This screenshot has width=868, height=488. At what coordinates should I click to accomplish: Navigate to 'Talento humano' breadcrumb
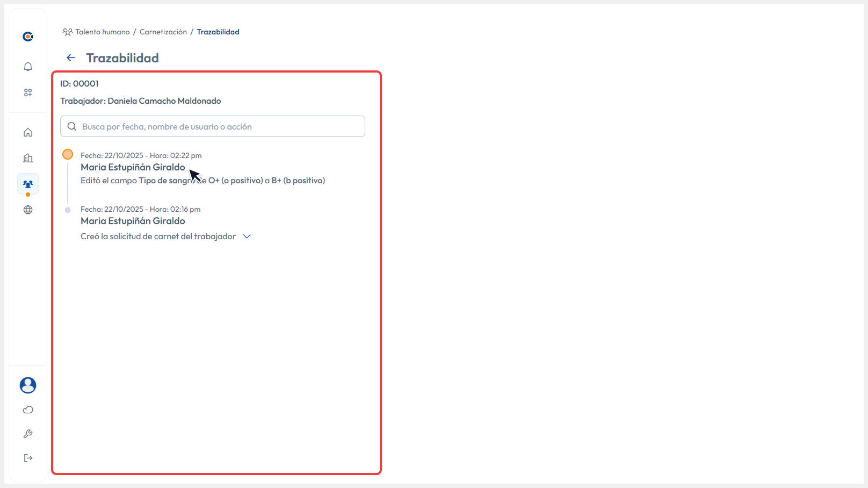[x=102, y=32]
